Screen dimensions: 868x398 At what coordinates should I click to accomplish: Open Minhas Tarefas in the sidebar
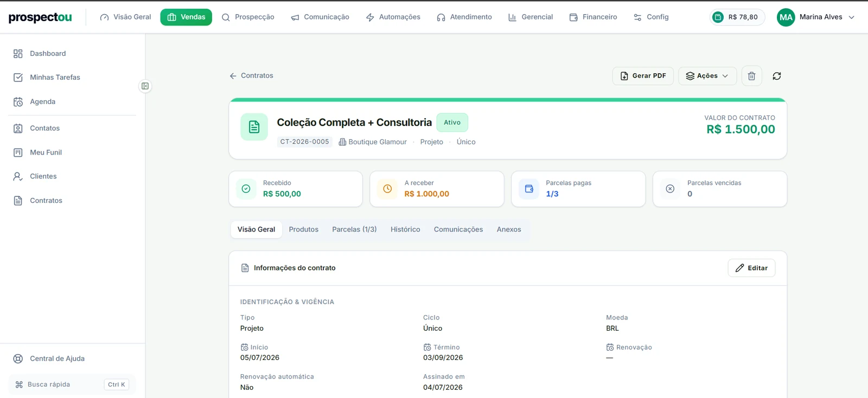coord(72,78)
